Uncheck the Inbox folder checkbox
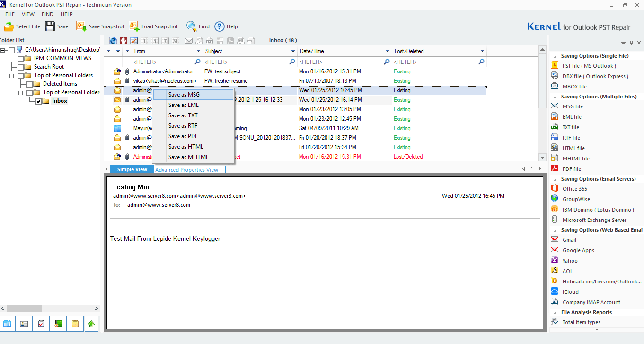The height and width of the screenshot is (344, 644). (x=38, y=101)
